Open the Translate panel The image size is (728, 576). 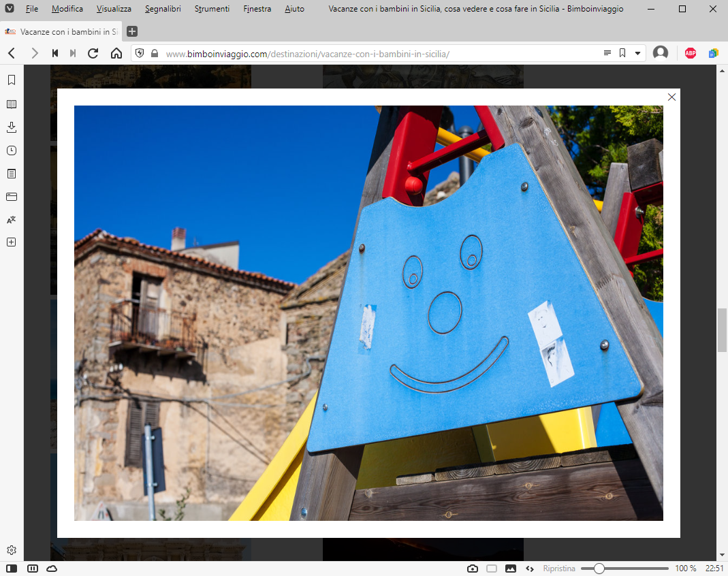(x=12, y=219)
